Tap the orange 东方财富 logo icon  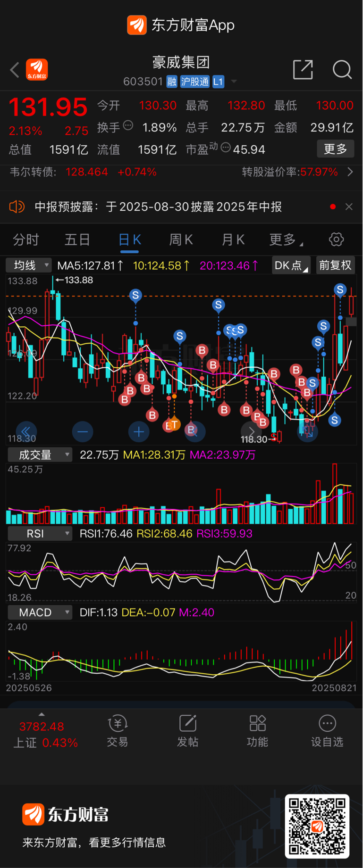pyautogui.click(x=37, y=70)
